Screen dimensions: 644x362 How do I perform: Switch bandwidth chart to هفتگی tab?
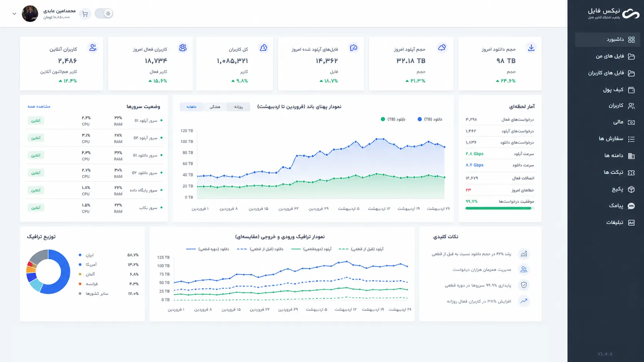(x=215, y=107)
